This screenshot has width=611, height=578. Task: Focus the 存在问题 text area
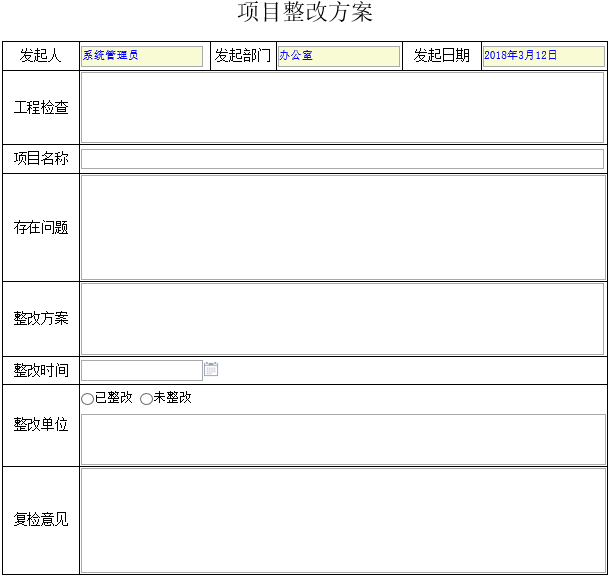point(342,227)
